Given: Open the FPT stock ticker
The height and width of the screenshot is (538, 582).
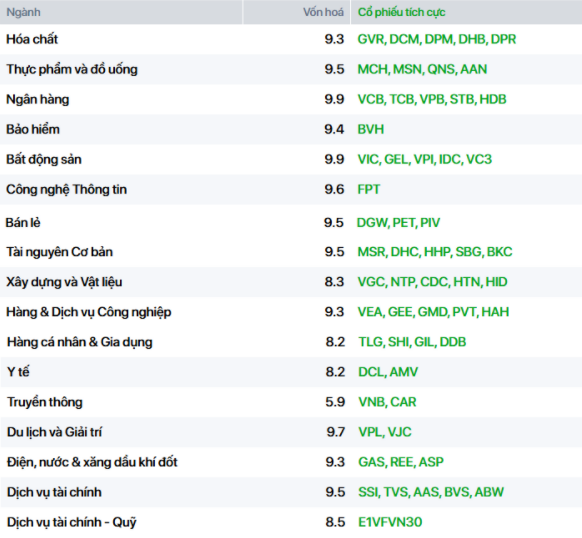Looking at the screenshot, I should (x=369, y=189).
